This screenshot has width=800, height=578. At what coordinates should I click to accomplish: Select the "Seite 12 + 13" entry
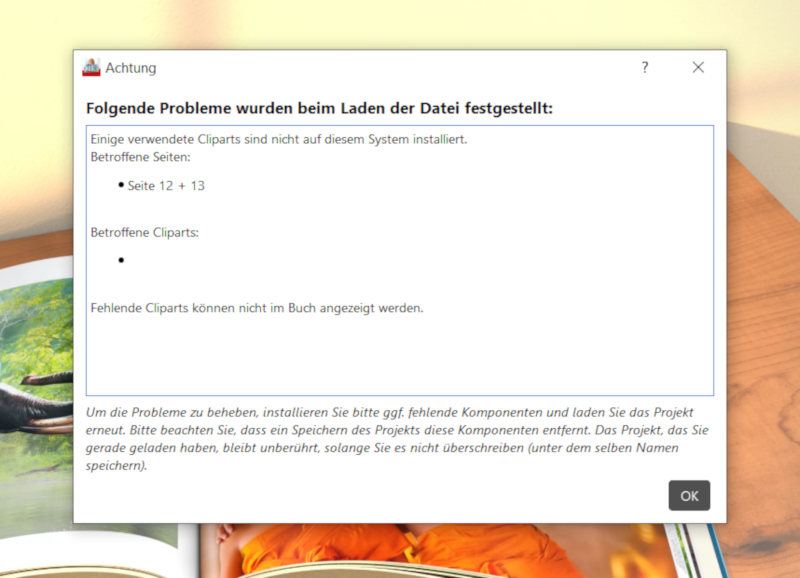(166, 186)
